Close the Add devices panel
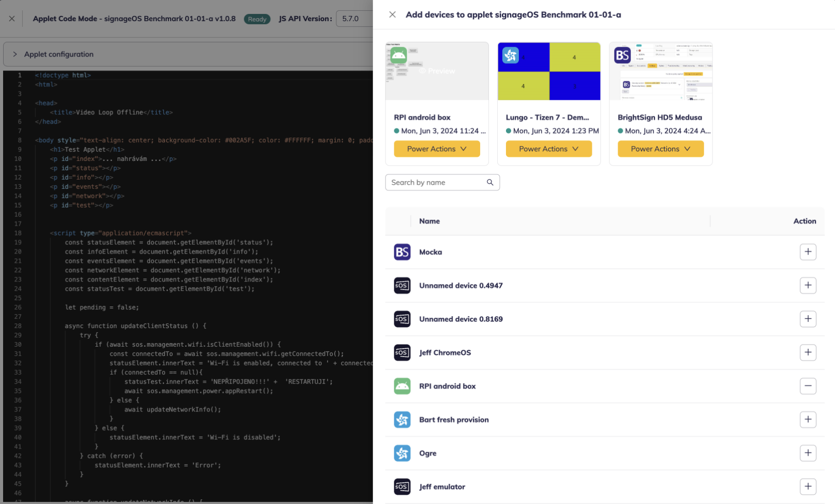 click(x=392, y=14)
